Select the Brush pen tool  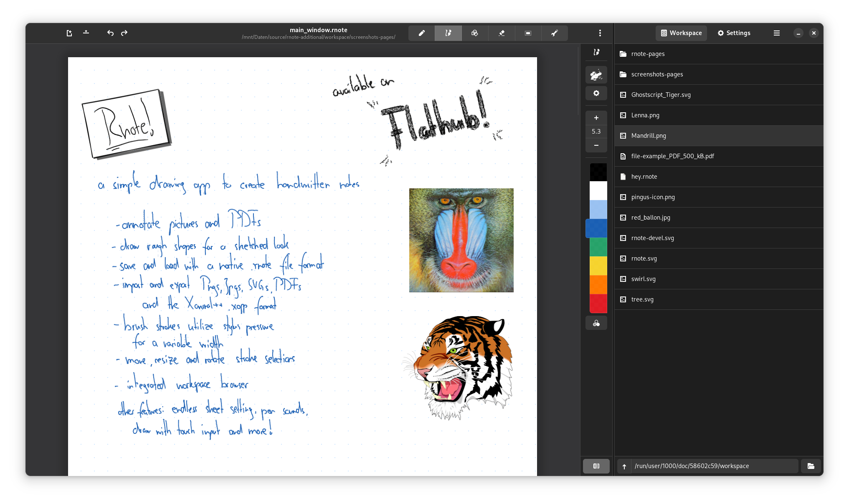click(448, 33)
